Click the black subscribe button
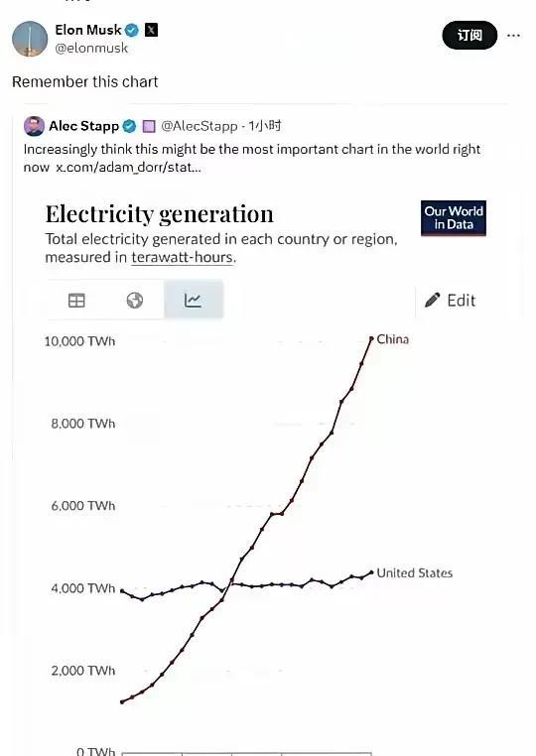Screen dimensions: 536x756 (x=469, y=35)
